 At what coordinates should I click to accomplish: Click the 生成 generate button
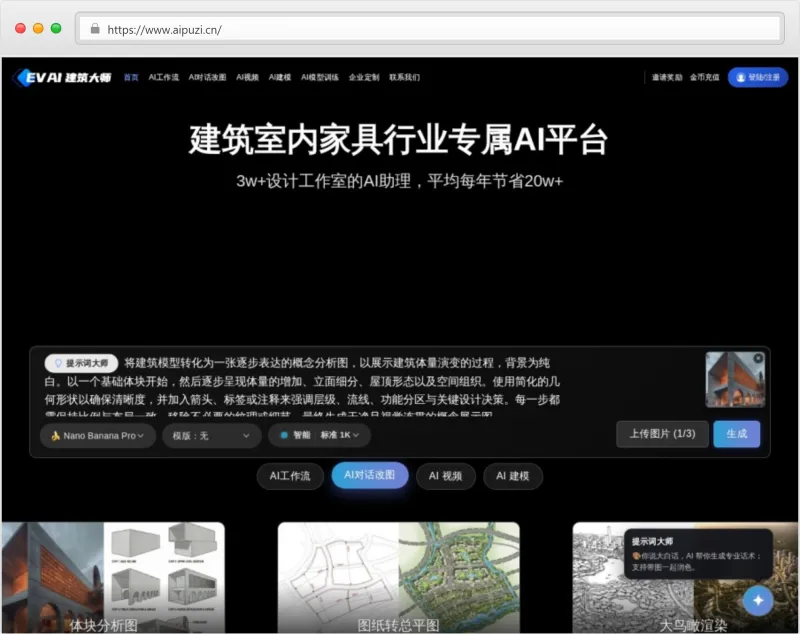736,435
